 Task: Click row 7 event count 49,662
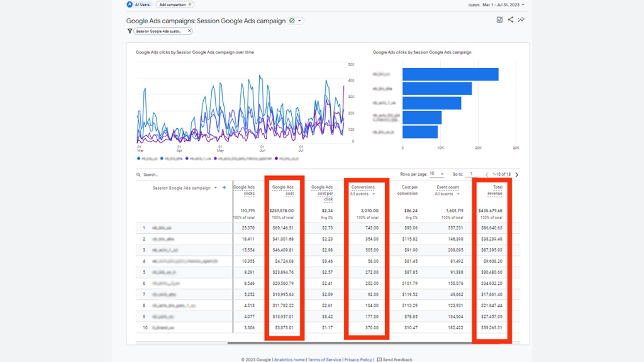coord(457,294)
